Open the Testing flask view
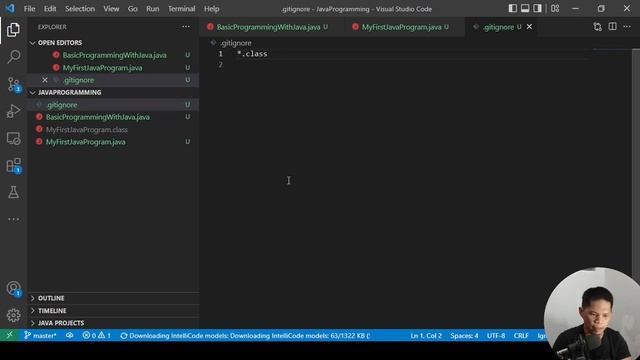640x360 pixels. pos(13,192)
